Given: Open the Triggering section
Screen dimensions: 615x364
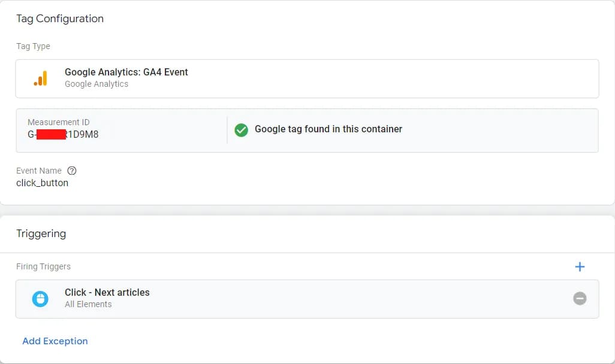Looking at the screenshot, I should [x=41, y=233].
